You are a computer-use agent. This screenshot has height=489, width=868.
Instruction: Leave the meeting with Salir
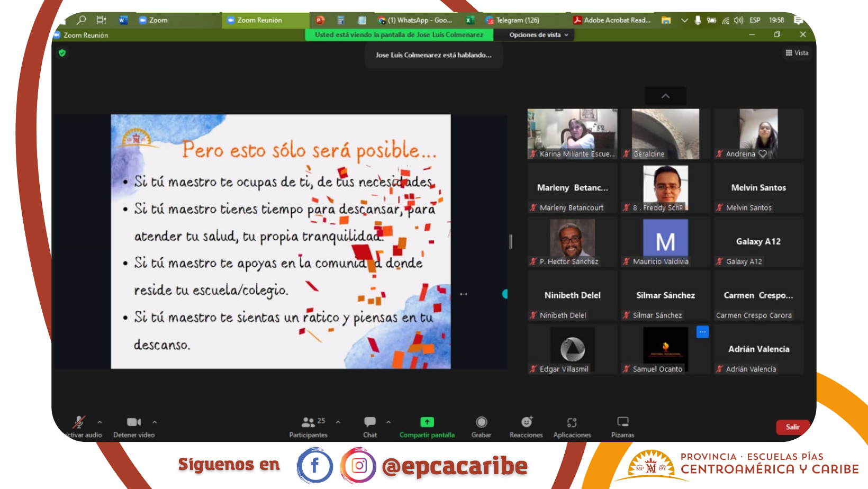[x=792, y=427]
